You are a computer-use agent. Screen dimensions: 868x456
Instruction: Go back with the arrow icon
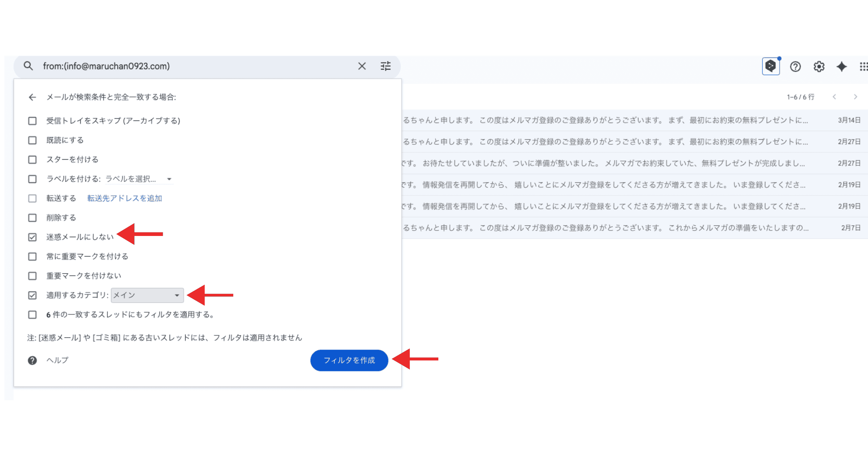pyautogui.click(x=33, y=97)
